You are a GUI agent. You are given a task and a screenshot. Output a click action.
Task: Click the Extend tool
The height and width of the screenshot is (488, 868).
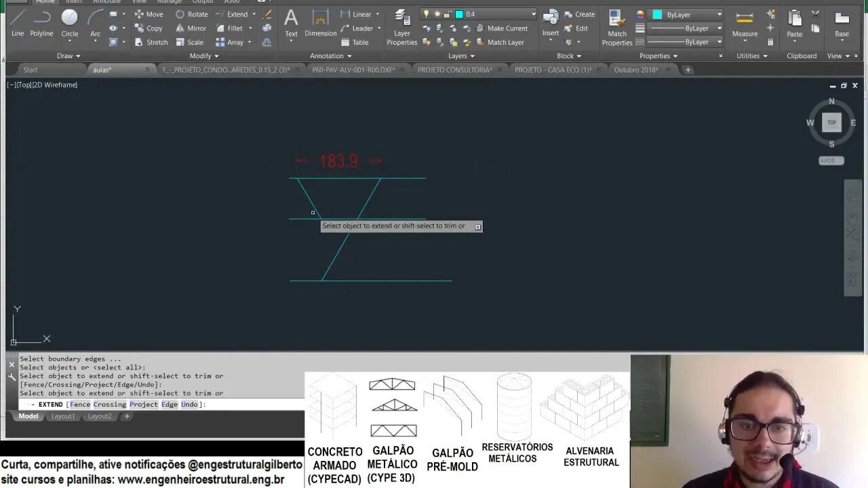click(232, 14)
